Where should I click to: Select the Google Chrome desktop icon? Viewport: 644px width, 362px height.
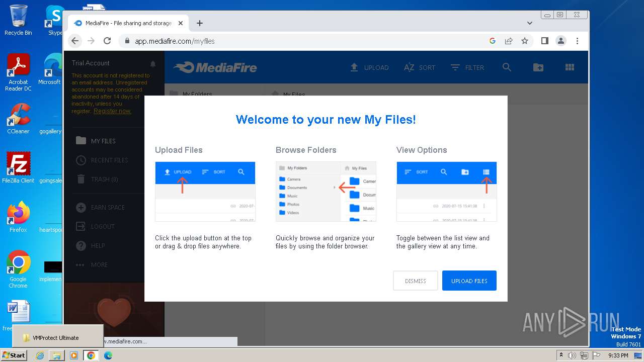tap(18, 269)
